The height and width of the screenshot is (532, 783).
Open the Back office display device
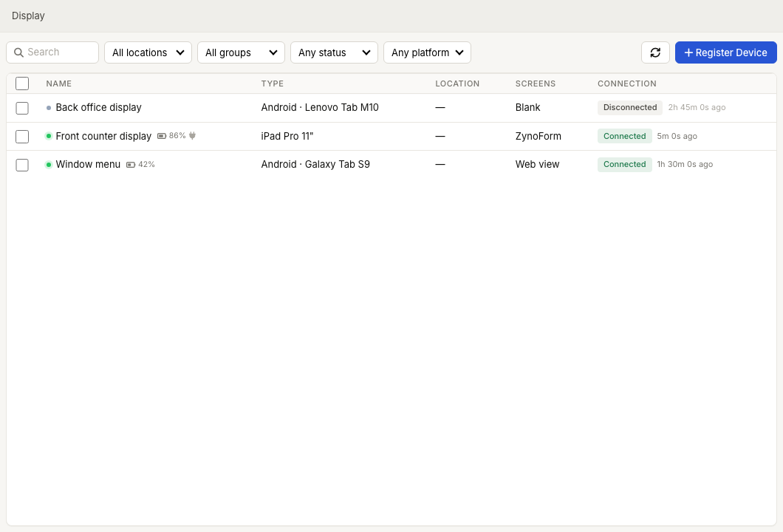pyautogui.click(x=98, y=107)
